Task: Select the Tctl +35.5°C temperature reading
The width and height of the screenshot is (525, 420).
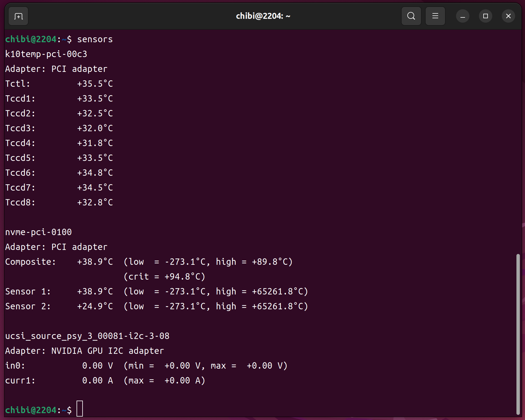Action: (x=95, y=84)
